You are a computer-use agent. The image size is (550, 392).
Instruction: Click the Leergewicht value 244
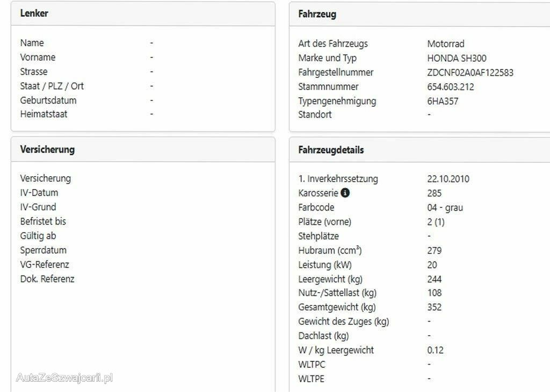[435, 279]
